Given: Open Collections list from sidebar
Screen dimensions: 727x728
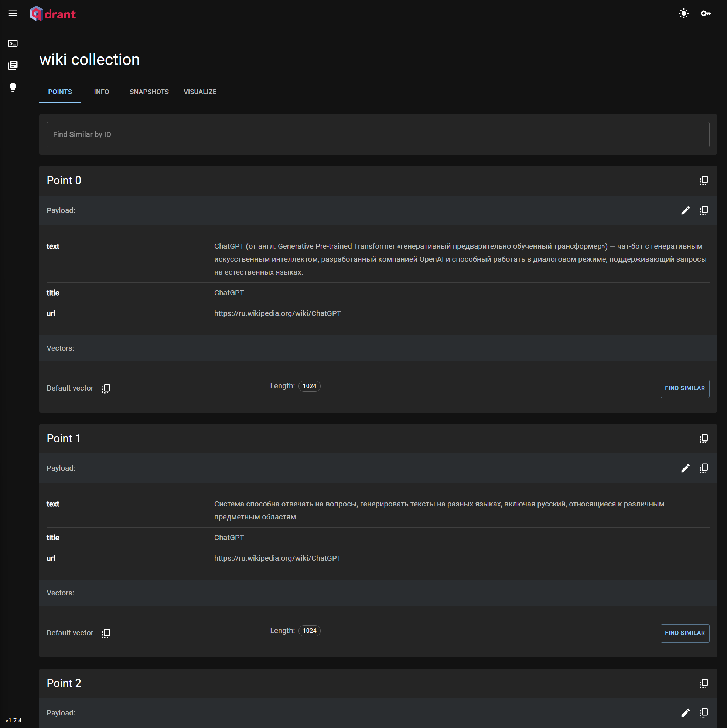Looking at the screenshot, I should (13, 65).
